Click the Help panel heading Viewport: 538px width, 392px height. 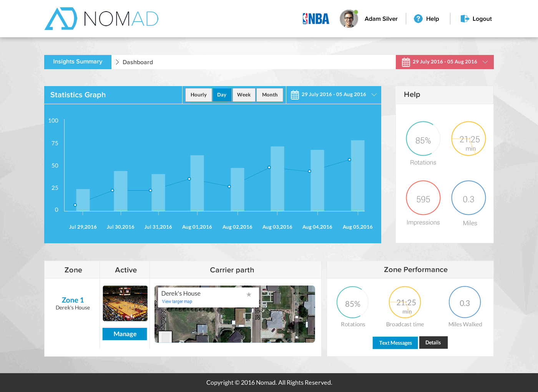click(x=412, y=95)
